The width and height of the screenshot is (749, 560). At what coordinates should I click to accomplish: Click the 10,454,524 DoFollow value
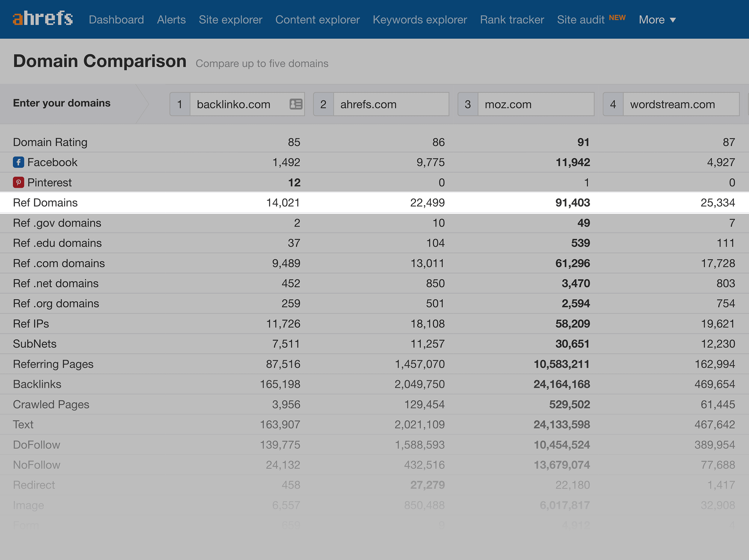point(562,445)
